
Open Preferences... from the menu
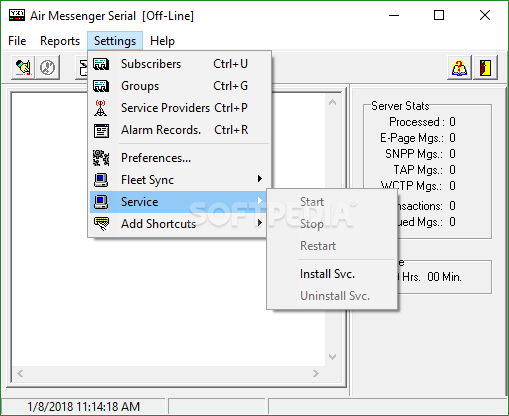coord(180,158)
